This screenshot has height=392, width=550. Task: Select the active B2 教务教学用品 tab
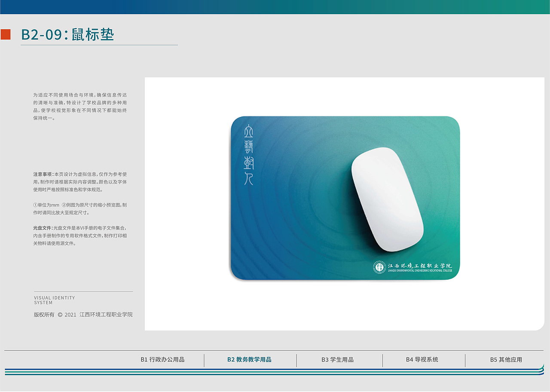(x=250, y=360)
